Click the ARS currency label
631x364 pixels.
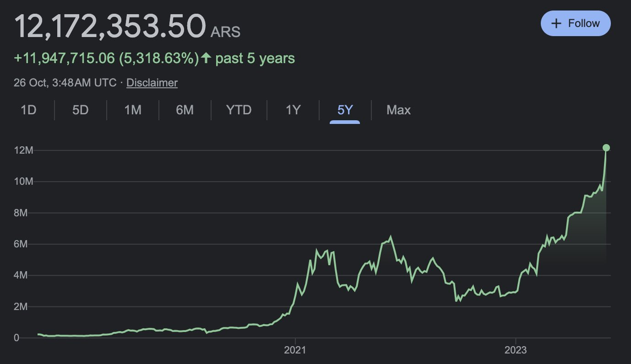[225, 32]
